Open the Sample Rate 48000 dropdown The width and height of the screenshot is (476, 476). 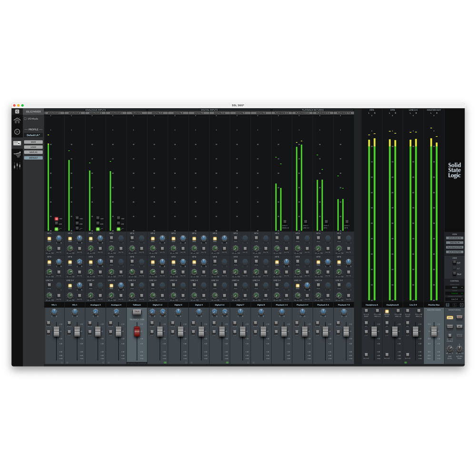pos(455,288)
